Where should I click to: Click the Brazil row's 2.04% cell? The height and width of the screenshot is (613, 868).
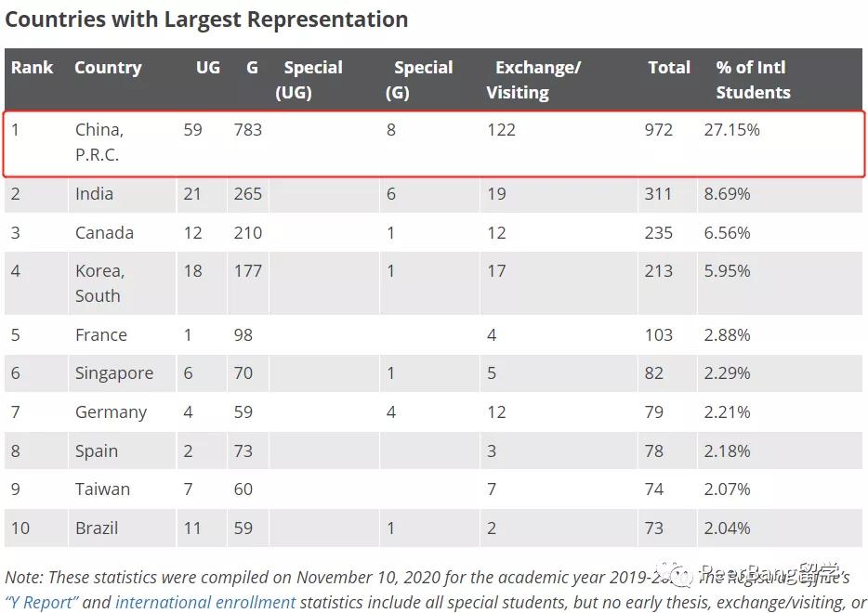[x=727, y=528]
